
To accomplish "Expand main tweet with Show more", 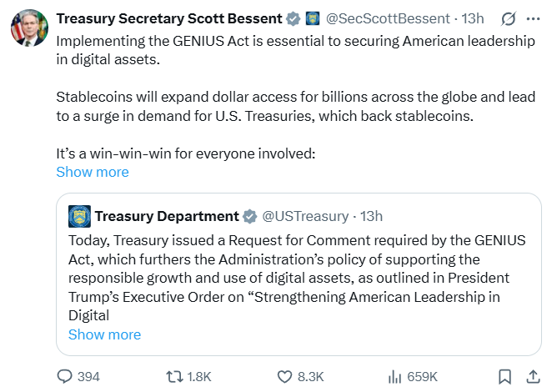I will point(93,172).
